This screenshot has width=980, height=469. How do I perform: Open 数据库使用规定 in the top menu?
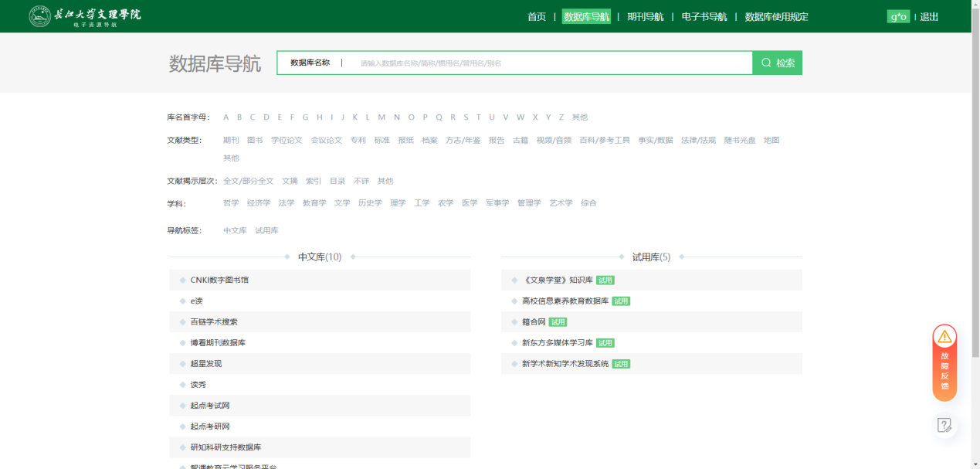pos(776,17)
